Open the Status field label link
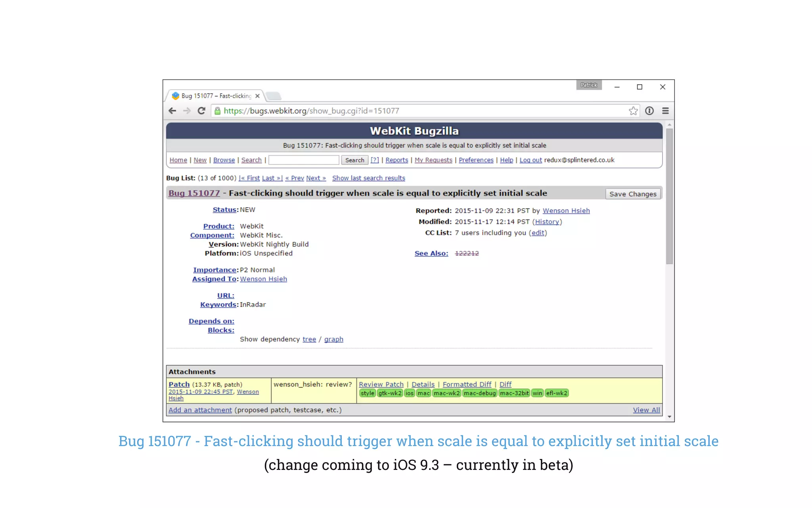The height and width of the screenshot is (508, 812). (x=224, y=210)
